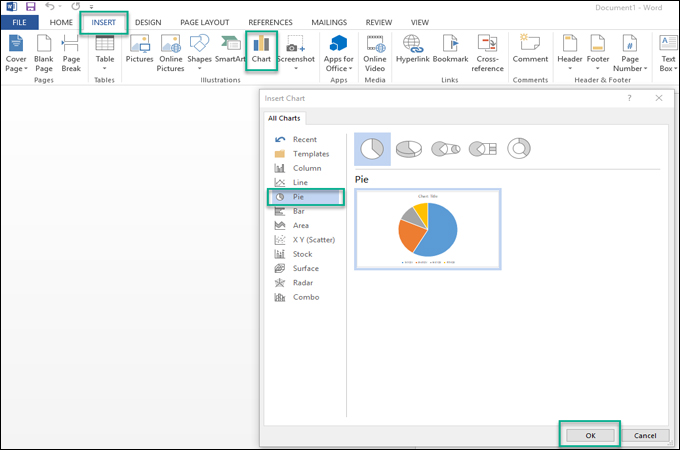
Task: Click the SmartArt icon
Action: (x=230, y=49)
